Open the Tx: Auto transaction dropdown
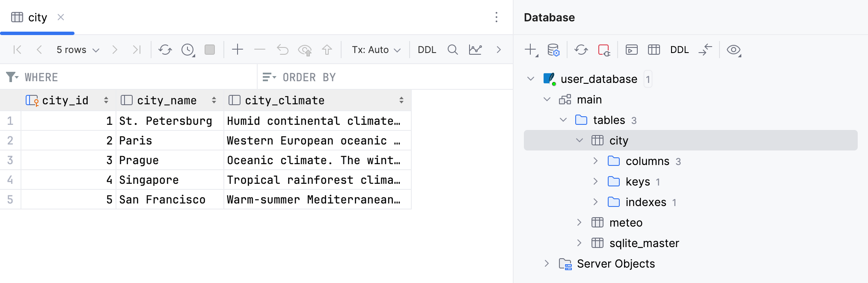The height and width of the screenshot is (283, 868). (376, 50)
